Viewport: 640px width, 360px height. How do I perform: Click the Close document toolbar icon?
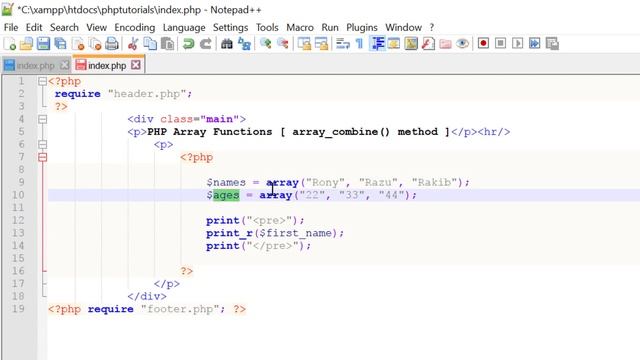[x=78, y=44]
